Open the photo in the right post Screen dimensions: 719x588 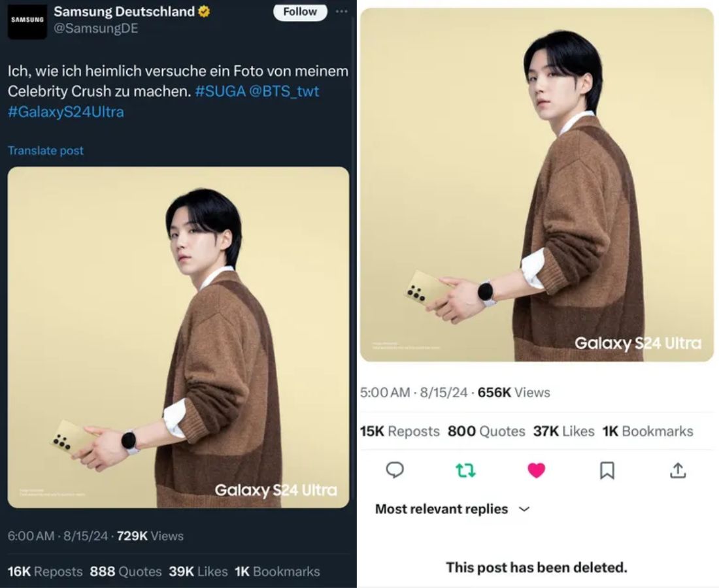tap(536, 184)
